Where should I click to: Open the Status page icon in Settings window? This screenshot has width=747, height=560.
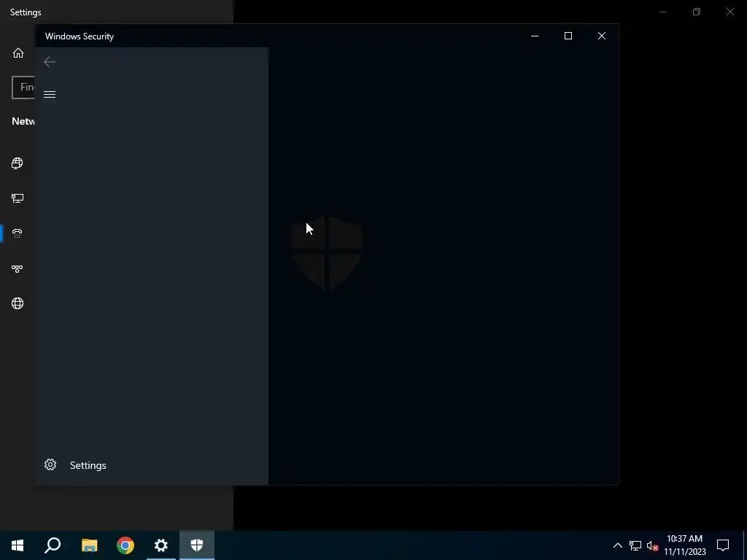click(18, 163)
